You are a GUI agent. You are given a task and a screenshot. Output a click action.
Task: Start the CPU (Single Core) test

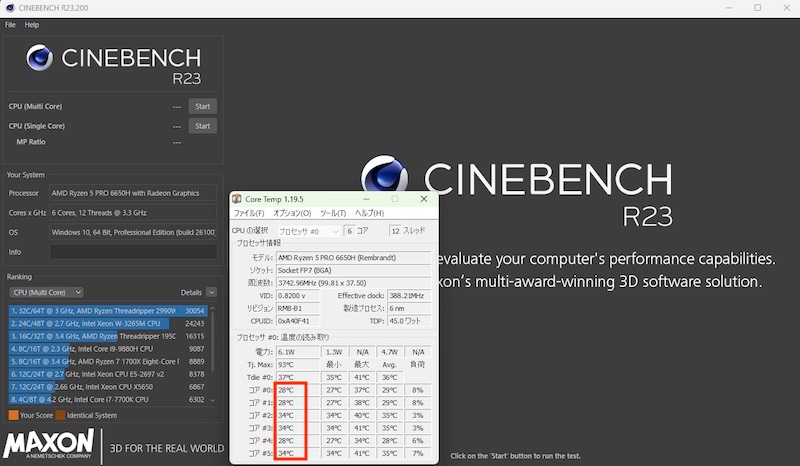click(203, 126)
